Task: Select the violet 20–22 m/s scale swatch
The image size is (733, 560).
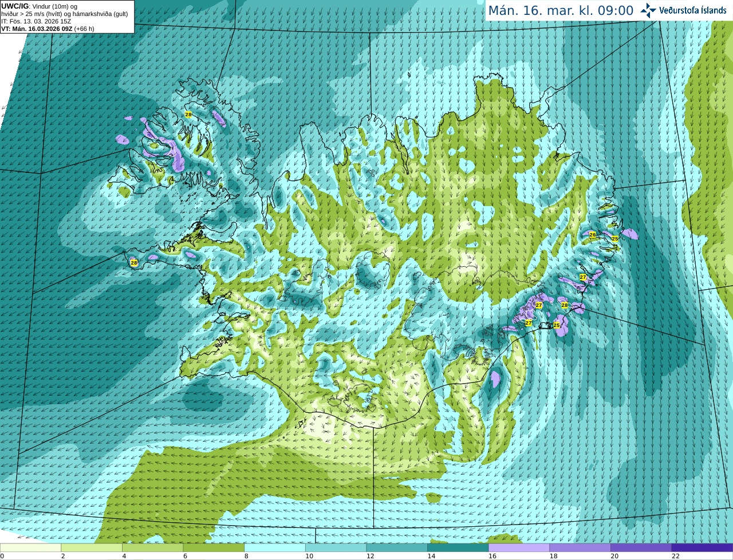Action: pyautogui.click(x=641, y=547)
